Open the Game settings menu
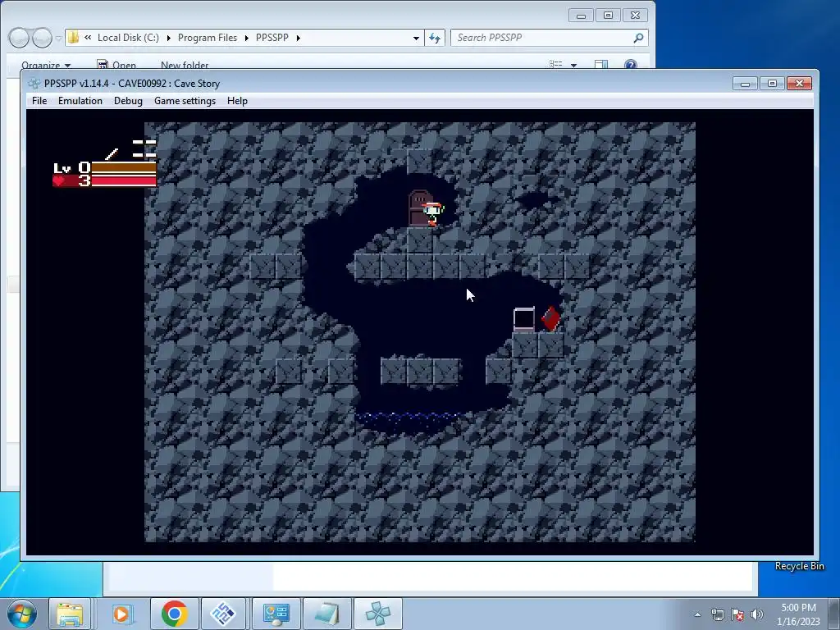The width and height of the screenshot is (840, 630). click(185, 101)
